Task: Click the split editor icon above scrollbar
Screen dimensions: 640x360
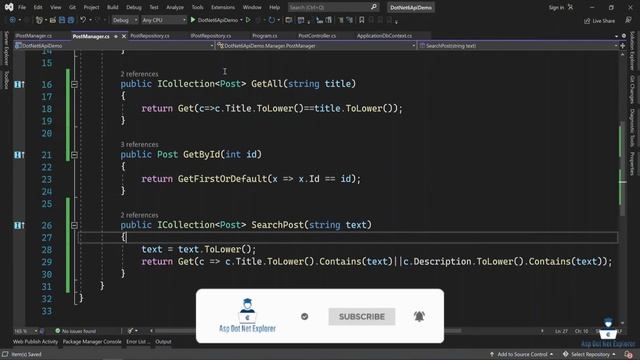Action: [x=622, y=46]
